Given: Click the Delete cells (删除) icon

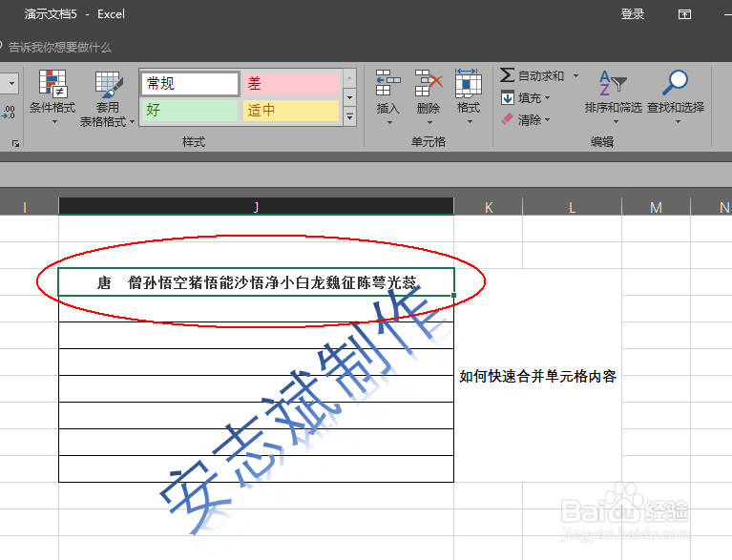Looking at the screenshot, I should 429,83.
